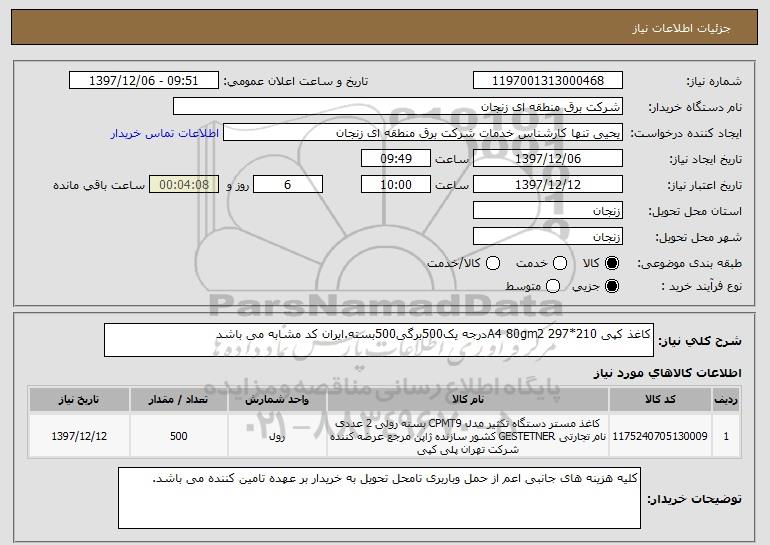Click the واحد شمارش column header
The height and width of the screenshot is (545, 770).
(x=277, y=400)
